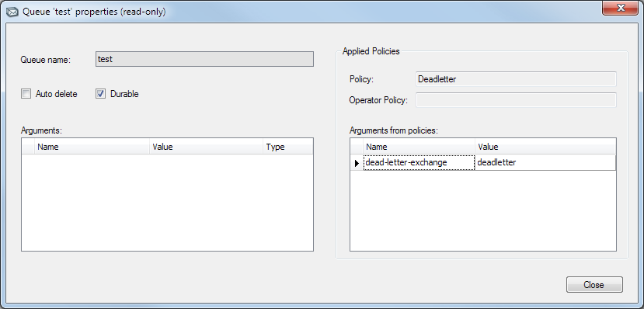The image size is (644, 309).
Task: Select the dead-letter-exchange name cell
Action: point(419,163)
